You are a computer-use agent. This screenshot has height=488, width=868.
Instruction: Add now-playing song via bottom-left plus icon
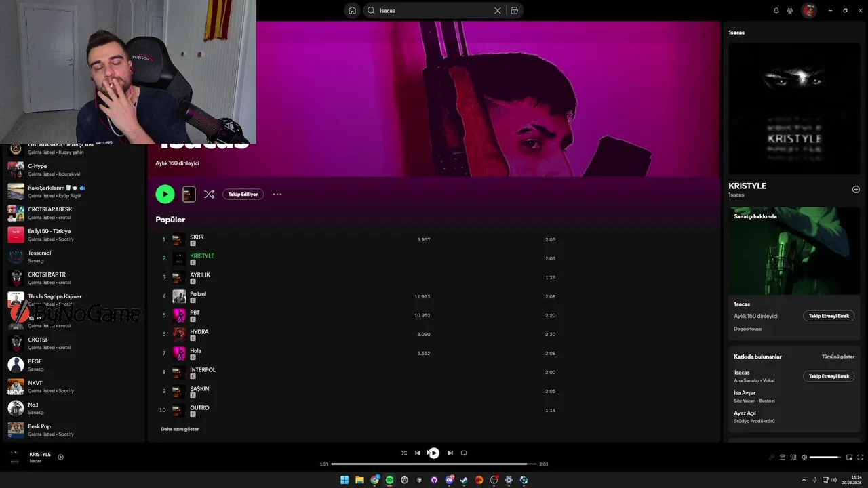coord(60,457)
